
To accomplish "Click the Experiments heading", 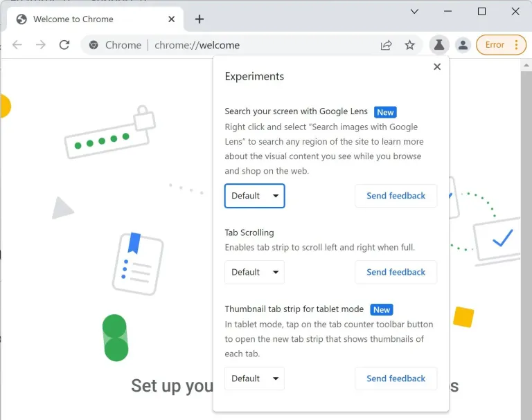I will [x=254, y=76].
